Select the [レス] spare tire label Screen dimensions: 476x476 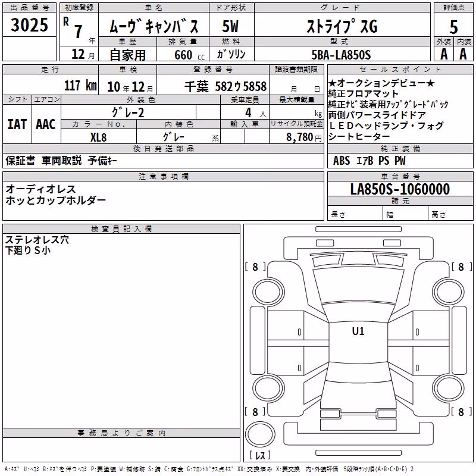tap(260, 455)
